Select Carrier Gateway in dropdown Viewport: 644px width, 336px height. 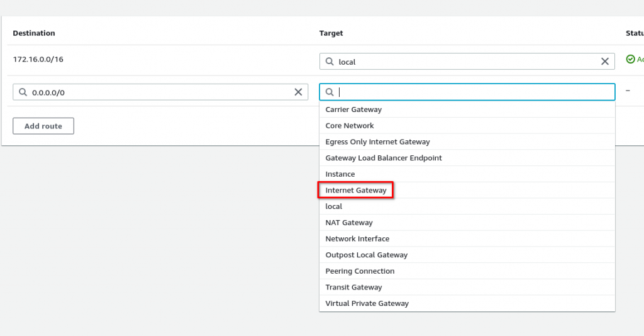click(x=353, y=109)
